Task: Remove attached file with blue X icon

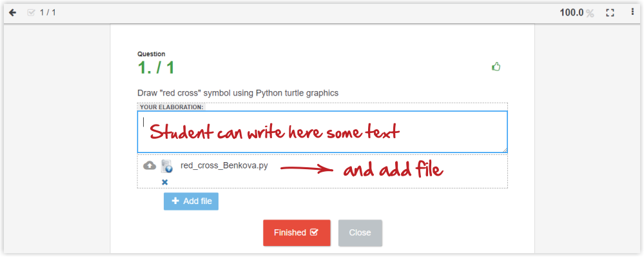Action: [x=164, y=181]
